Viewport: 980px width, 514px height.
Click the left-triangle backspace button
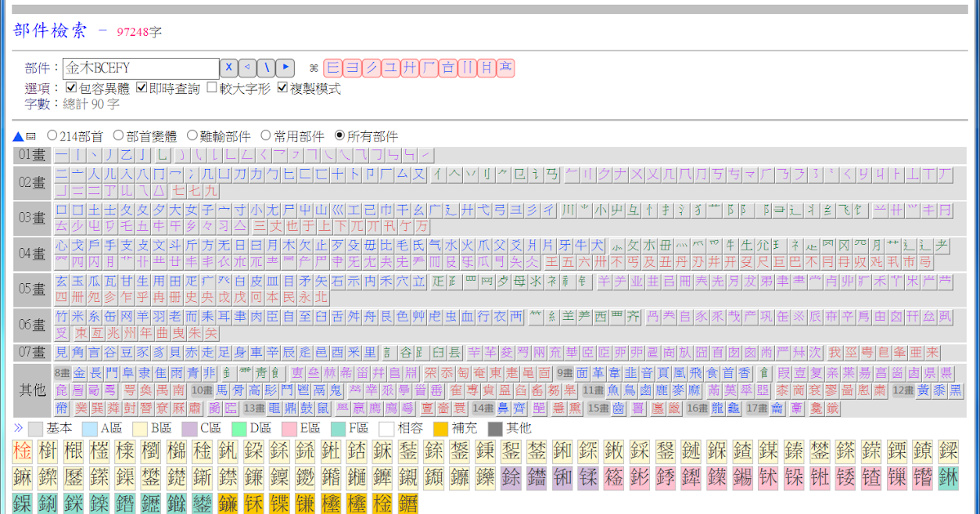coord(248,68)
